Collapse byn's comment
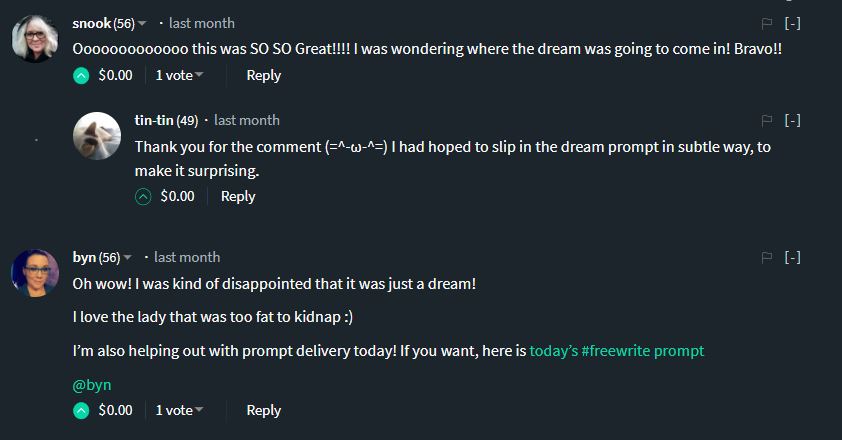The image size is (842, 440). [x=792, y=257]
